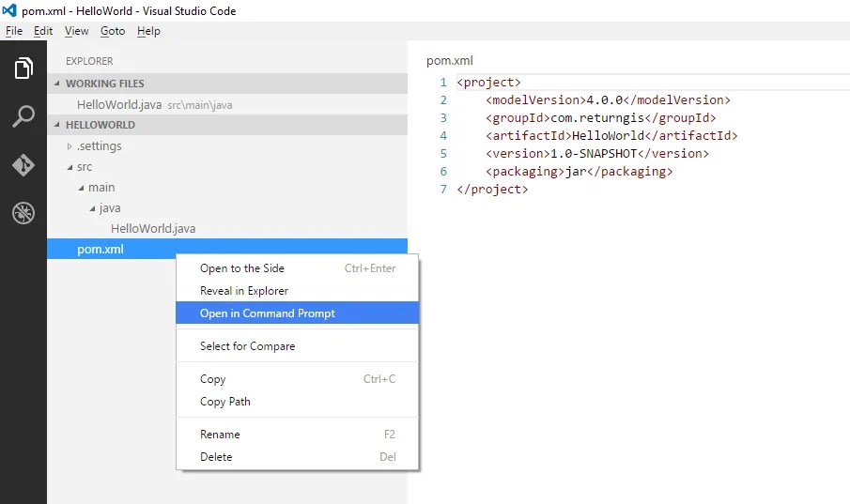
Task: Choose Delete in context menu
Action: point(297,457)
